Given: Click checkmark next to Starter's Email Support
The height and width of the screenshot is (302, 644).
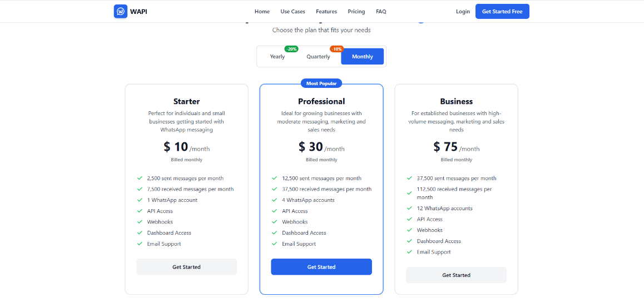Looking at the screenshot, I should pyautogui.click(x=140, y=244).
